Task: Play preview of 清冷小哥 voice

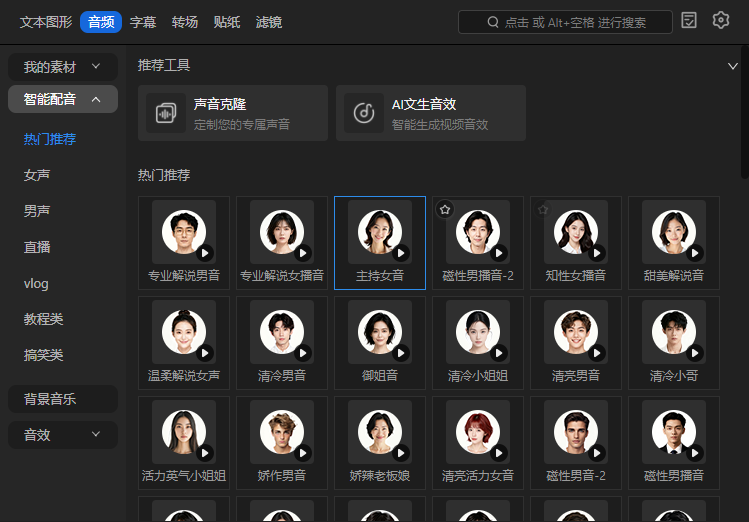Action: point(695,353)
